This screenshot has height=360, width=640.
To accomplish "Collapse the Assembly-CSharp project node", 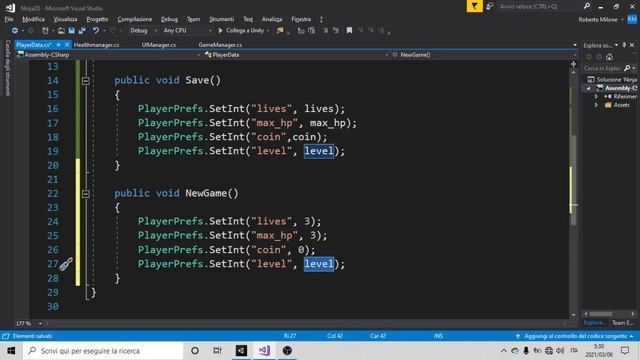I will tap(589, 88).
